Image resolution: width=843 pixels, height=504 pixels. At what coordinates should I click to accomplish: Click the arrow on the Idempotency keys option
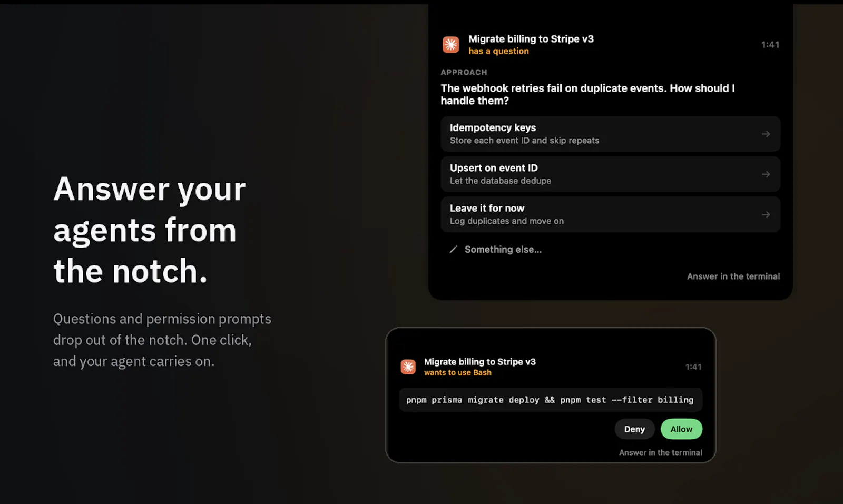pyautogui.click(x=766, y=134)
